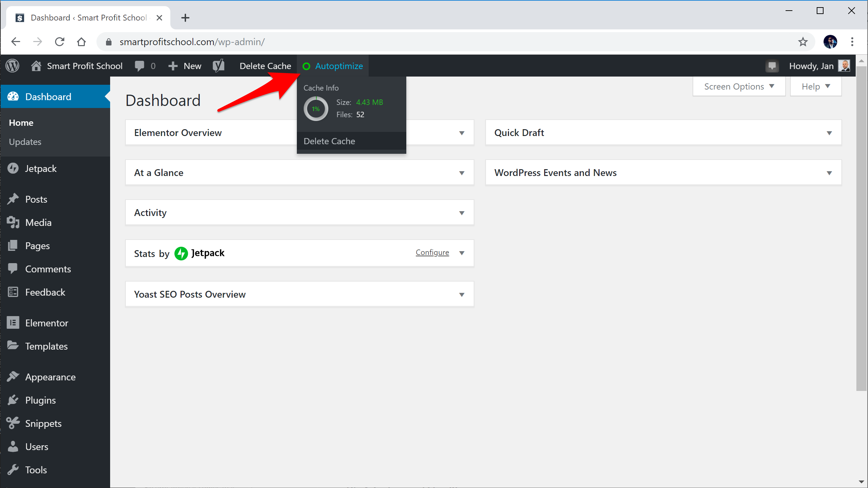Expand the Activity widget
Screen dimensions: 868x488
coord(462,213)
